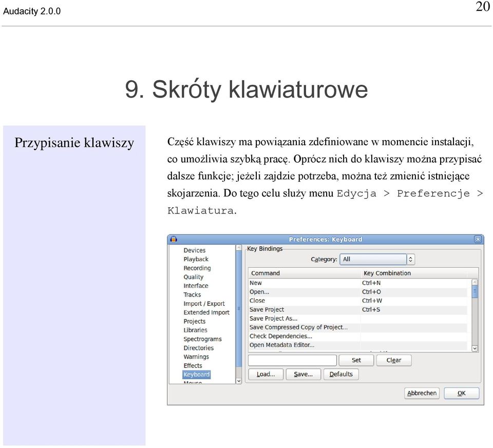Cancel with the Abbrechen button

pos(422,393)
